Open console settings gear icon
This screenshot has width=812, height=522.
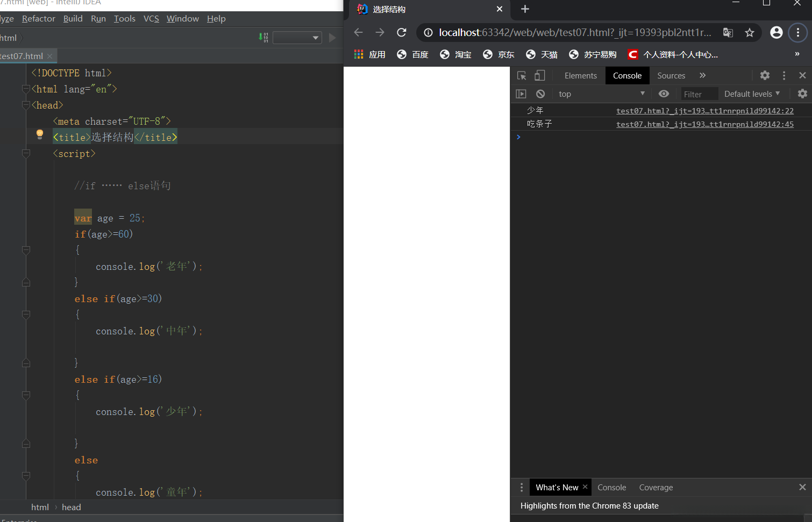click(x=802, y=94)
